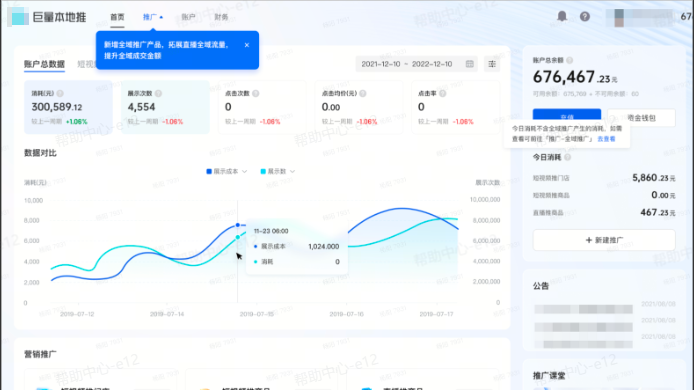This screenshot has width=694, height=390.
Task: Select the 点击均价(元) metric card
Action: pos(359,107)
